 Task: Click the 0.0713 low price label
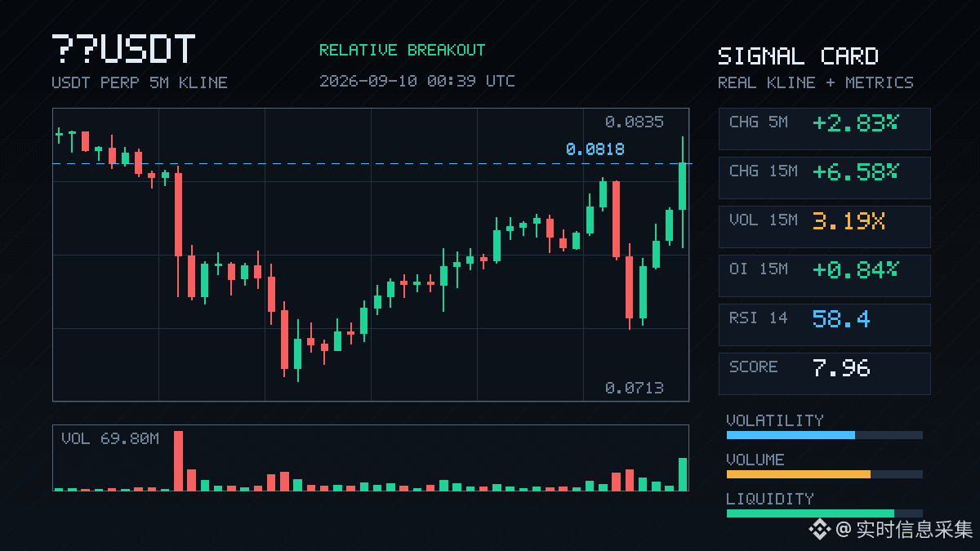pos(635,388)
